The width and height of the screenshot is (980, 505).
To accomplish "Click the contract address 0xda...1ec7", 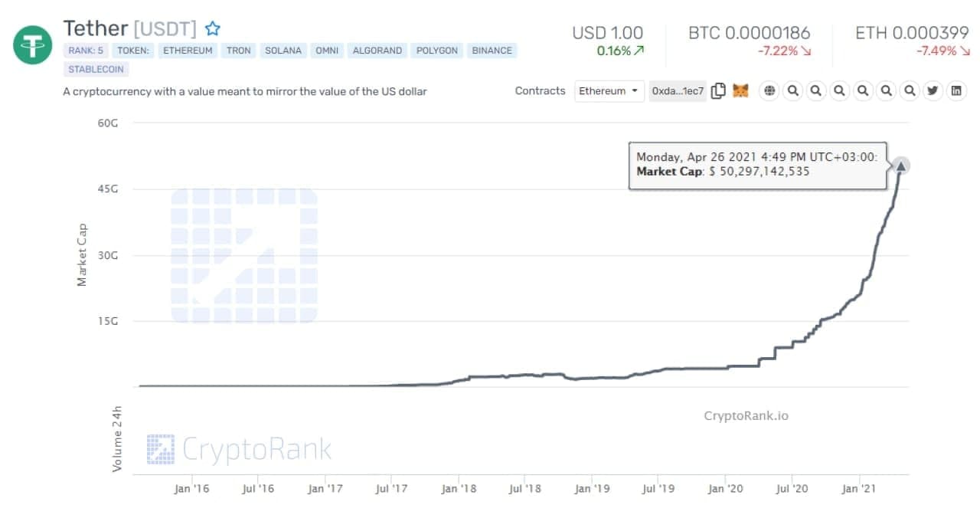I will click(x=678, y=91).
